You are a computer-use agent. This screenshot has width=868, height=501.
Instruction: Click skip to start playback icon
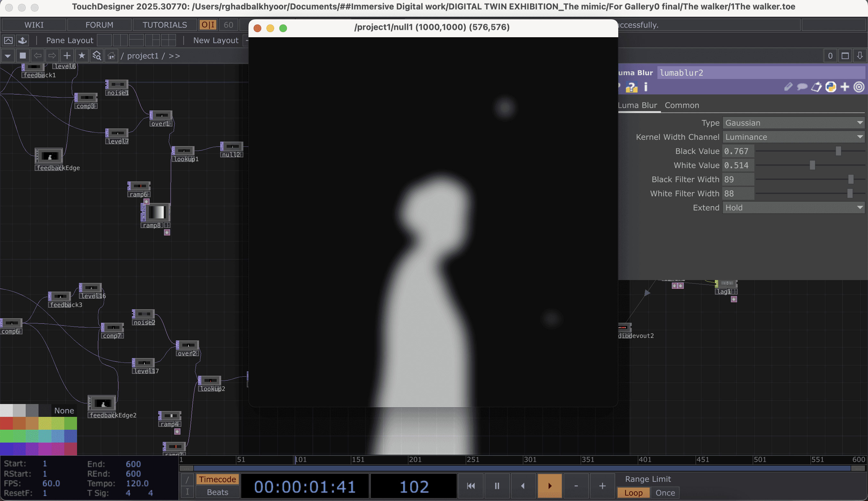pyautogui.click(x=471, y=486)
